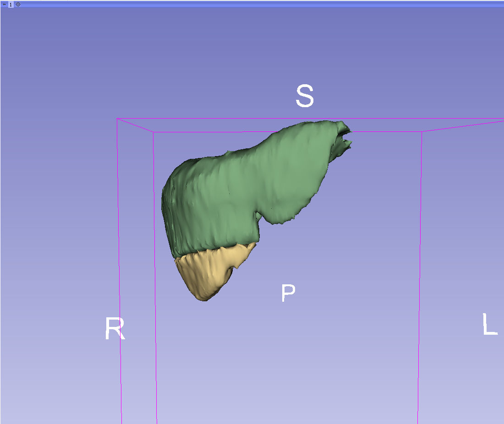The height and width of the screenshot is (424, 504).
Task: Click the bottom tip of the tan segment
Action: (x=204, y=299)
